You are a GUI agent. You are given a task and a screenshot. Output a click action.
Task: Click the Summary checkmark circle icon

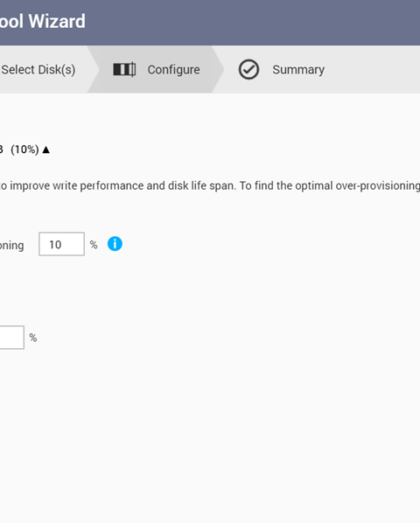click(x=248, y=69)
